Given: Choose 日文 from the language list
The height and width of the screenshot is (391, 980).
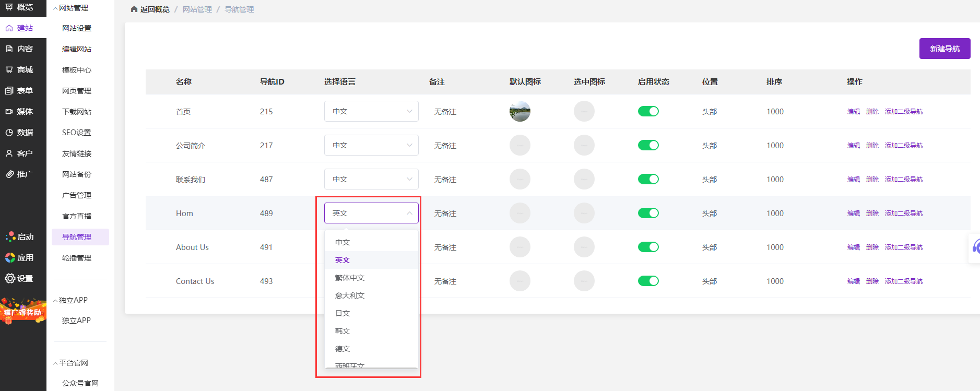Looking at the screenshot, I should [x=343, y=313].
